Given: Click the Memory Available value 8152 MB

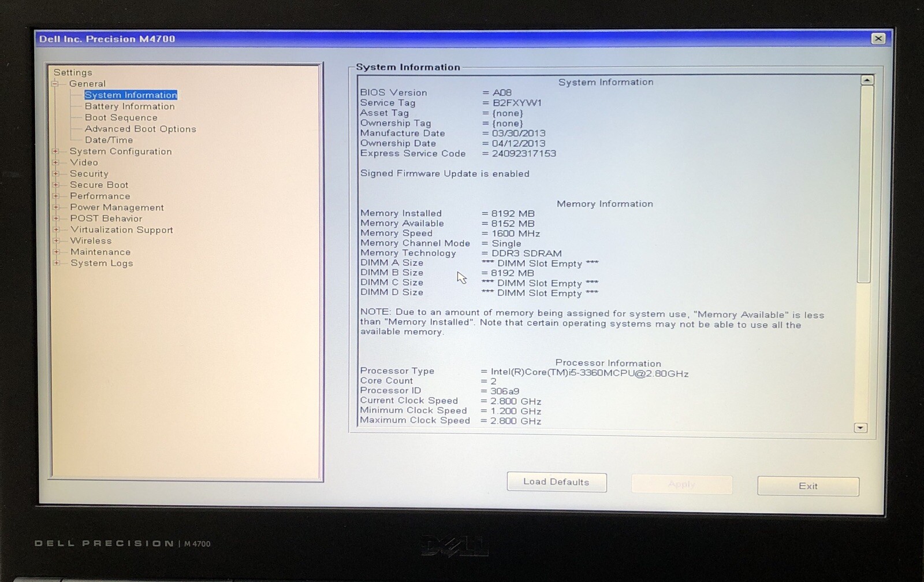Looking at the screenshot, I should (513, 224).
